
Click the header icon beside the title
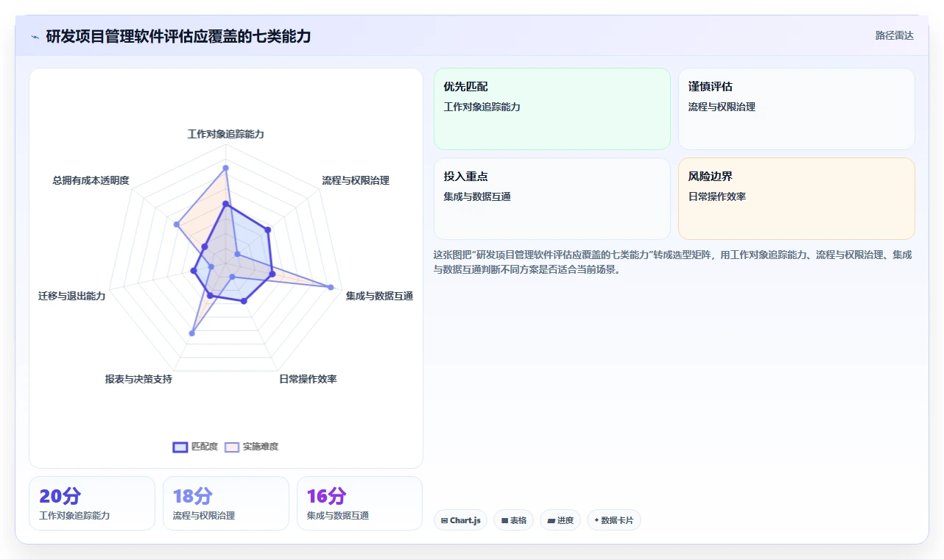(x=35, y=36)
